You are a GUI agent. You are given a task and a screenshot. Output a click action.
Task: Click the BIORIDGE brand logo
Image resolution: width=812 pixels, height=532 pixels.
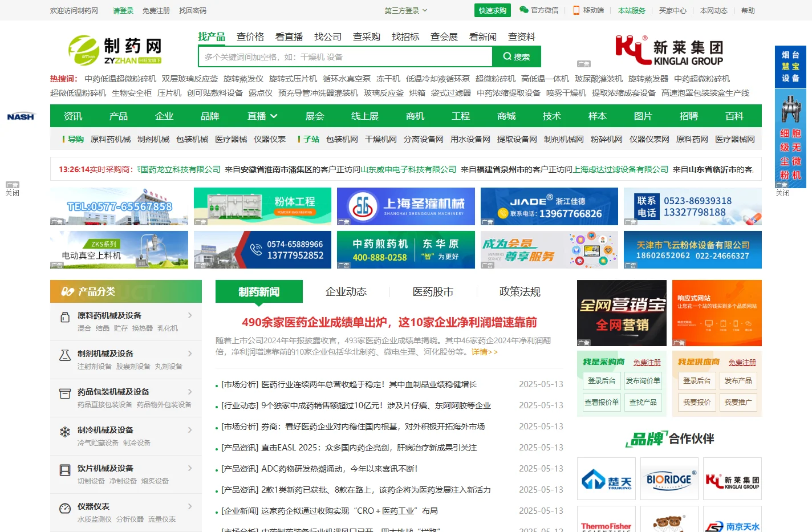click(x=669, y=479)
